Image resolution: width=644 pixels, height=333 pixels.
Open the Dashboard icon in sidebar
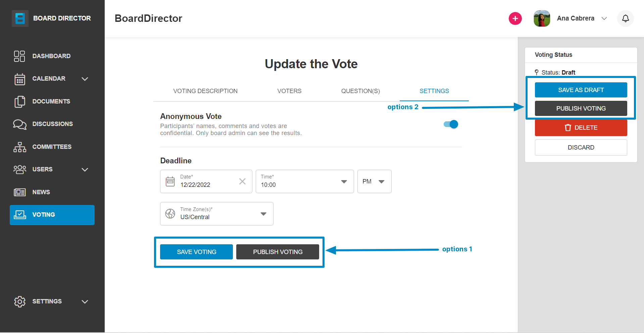[19, 56]
